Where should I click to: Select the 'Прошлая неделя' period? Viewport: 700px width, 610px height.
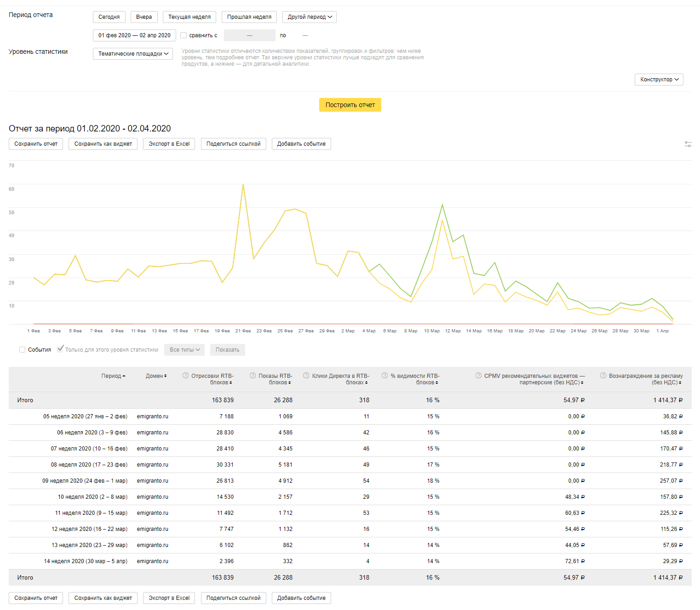pyautogui.click(x=249, y=17)
